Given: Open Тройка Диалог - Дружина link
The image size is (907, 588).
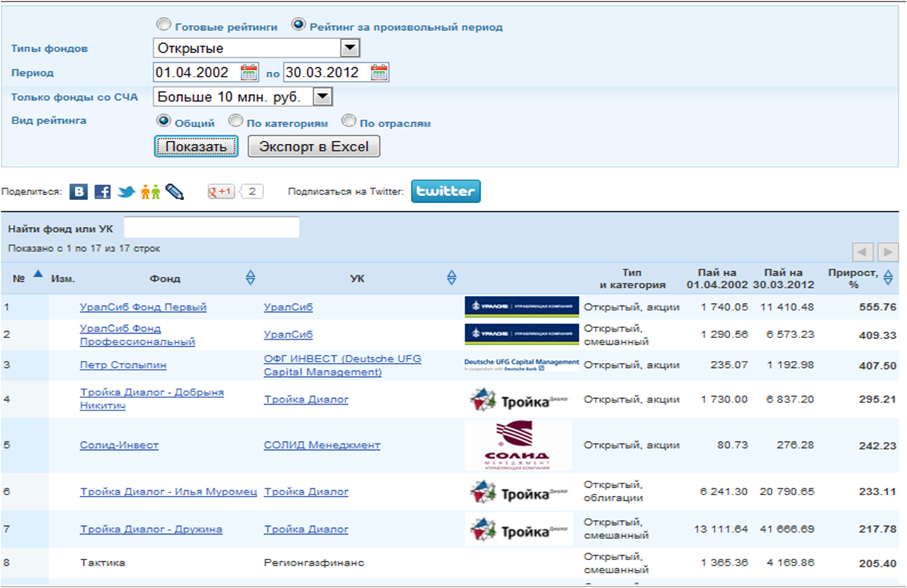Looking at the screenshot, I should point(151,529).
